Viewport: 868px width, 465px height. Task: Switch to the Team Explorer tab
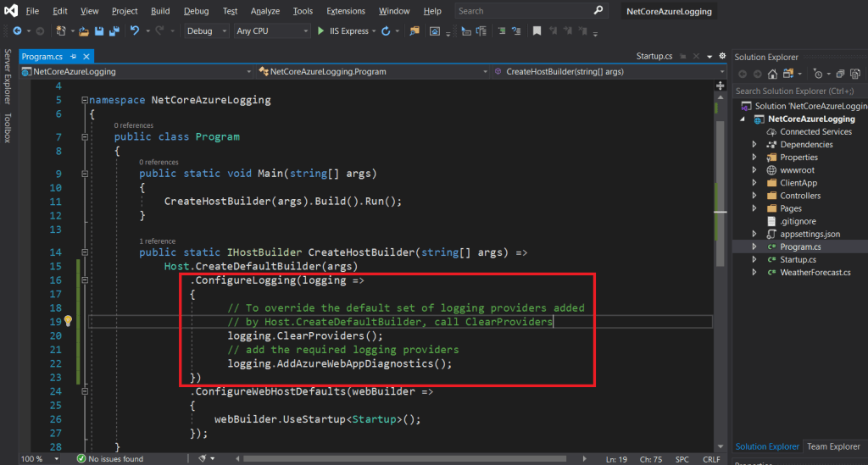pyautogui.click(x=833, y=446)
